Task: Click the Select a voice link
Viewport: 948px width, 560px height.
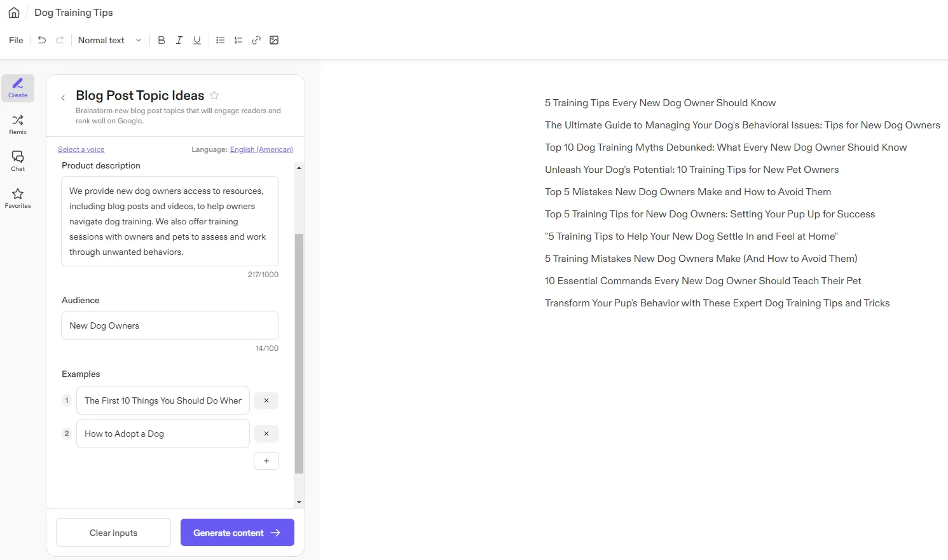Action: pos(81,149)
